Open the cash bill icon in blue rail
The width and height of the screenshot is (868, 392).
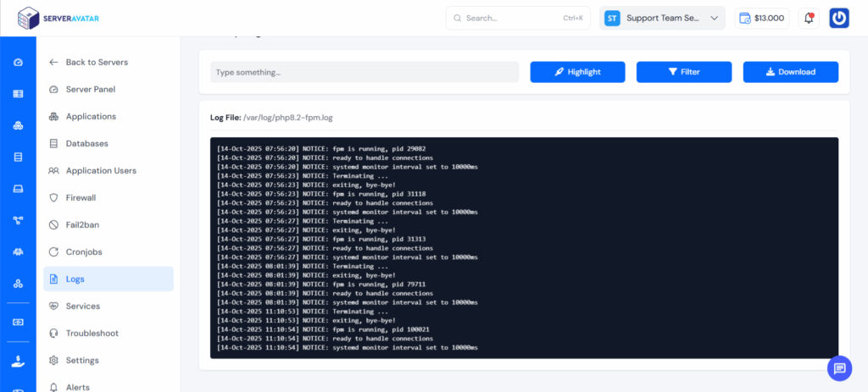point(18,322)
